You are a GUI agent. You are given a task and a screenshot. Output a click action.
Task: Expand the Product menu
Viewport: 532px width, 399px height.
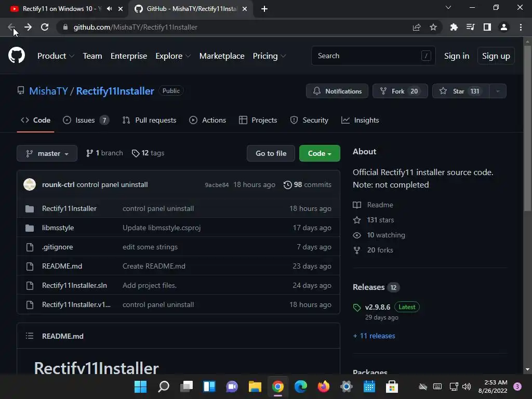pos(56,56)
